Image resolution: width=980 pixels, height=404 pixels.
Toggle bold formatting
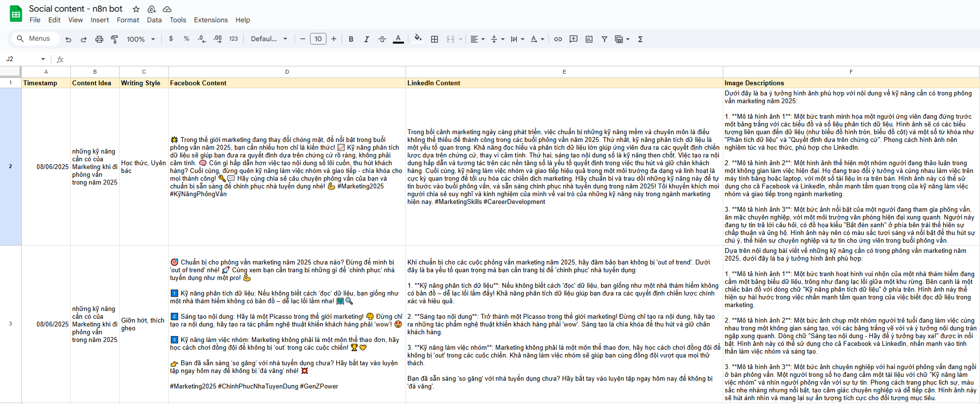pos(351,39)
